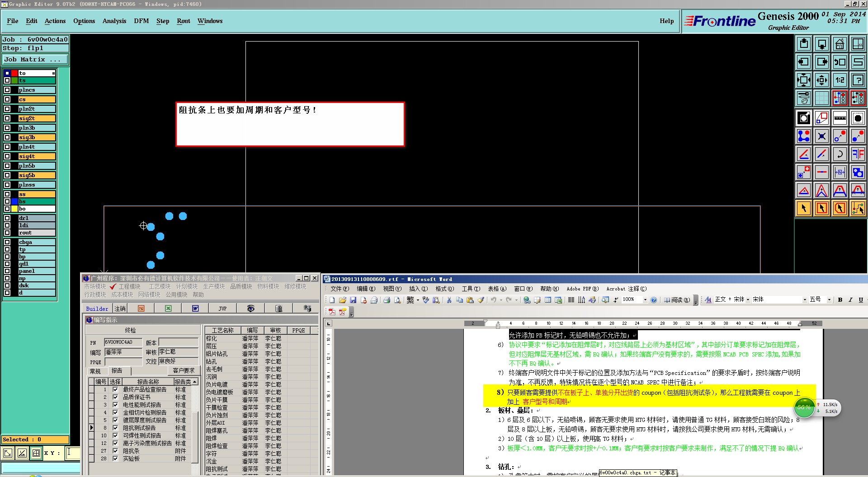Toggle visibility box of layer plncs
This screenshot has width=868, height=477.
[x=7, y=90]
